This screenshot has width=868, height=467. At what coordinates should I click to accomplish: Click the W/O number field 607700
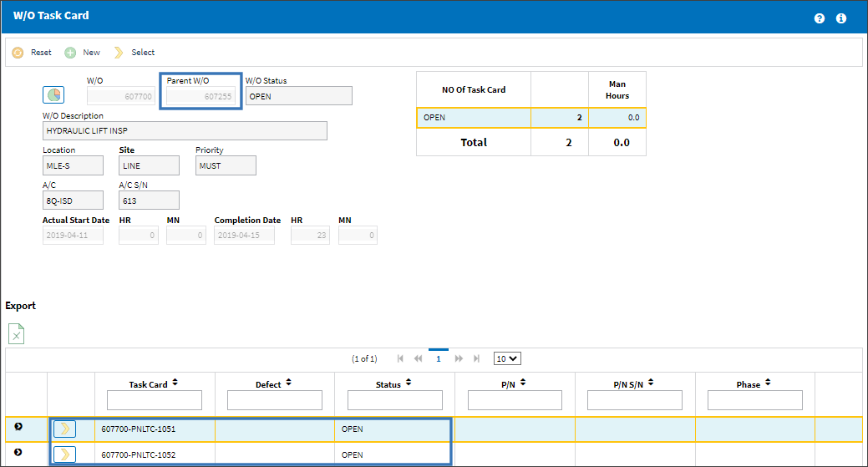(120, 96)
